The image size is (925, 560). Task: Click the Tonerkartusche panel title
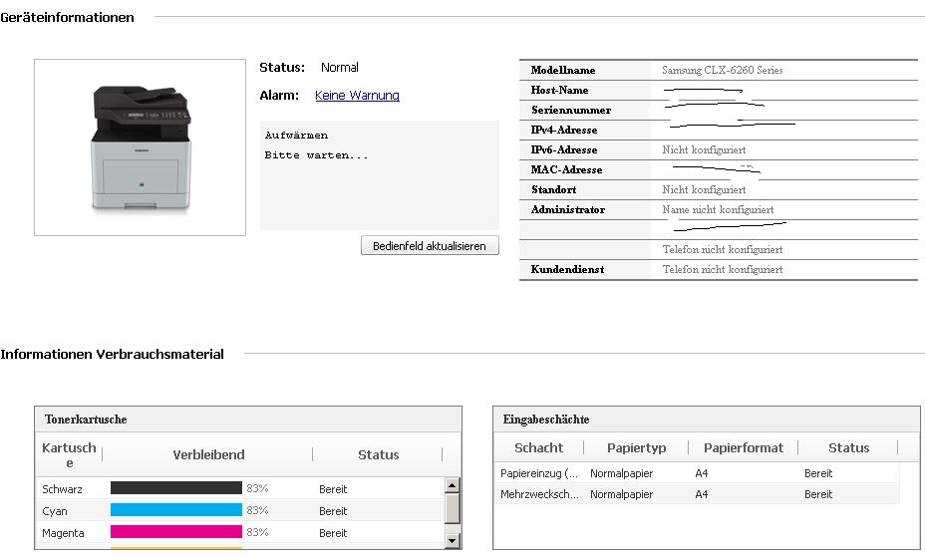pos(86,420)
